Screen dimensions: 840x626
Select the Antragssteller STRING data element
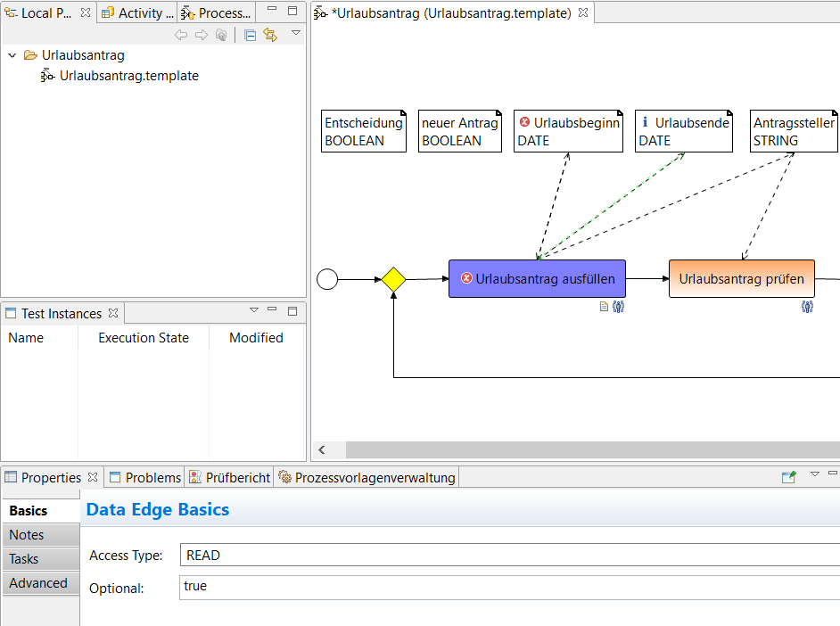pyautogui.click(x=794, y=131)
